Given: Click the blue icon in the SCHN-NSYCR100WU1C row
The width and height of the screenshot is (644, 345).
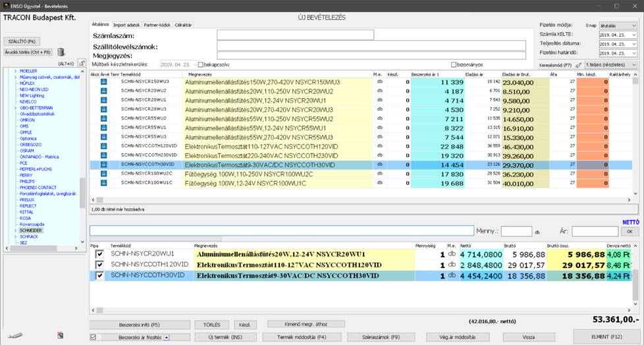Looking at the screenshot, I should tap(103, 183).
